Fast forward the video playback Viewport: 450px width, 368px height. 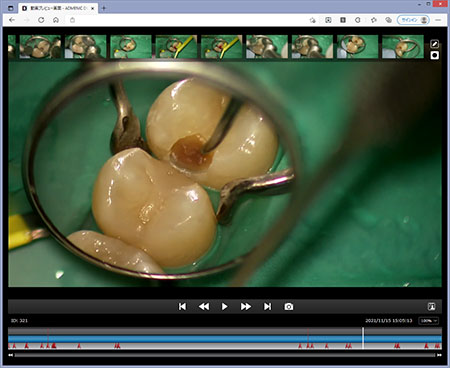[x=246, y=306]
